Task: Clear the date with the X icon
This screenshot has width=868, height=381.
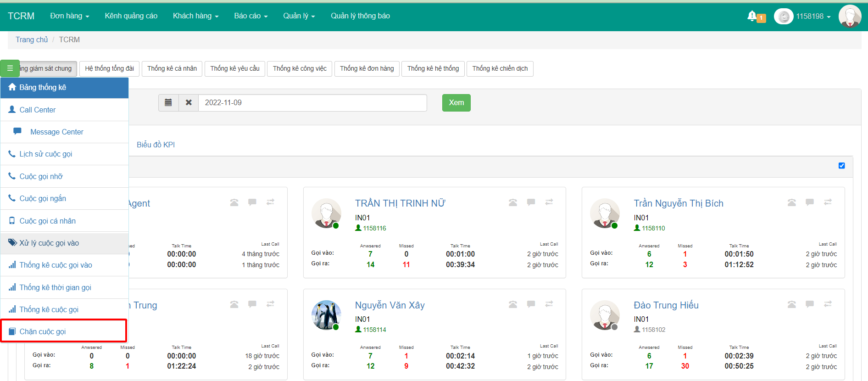Action: click(189, 103)
